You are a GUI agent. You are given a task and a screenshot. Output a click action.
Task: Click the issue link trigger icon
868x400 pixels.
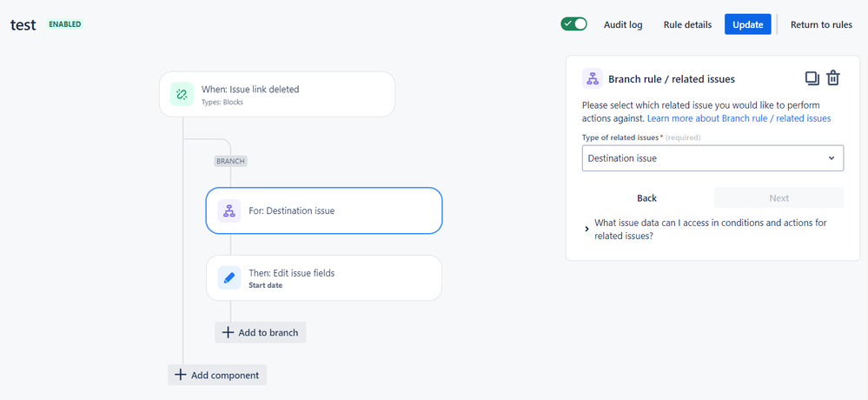182,94
